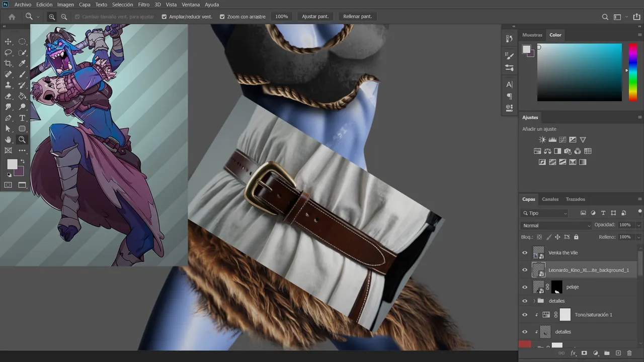The image size is (644, 362).
Task: Toggle Quick Mask mode
Action: tap(8, 185)
